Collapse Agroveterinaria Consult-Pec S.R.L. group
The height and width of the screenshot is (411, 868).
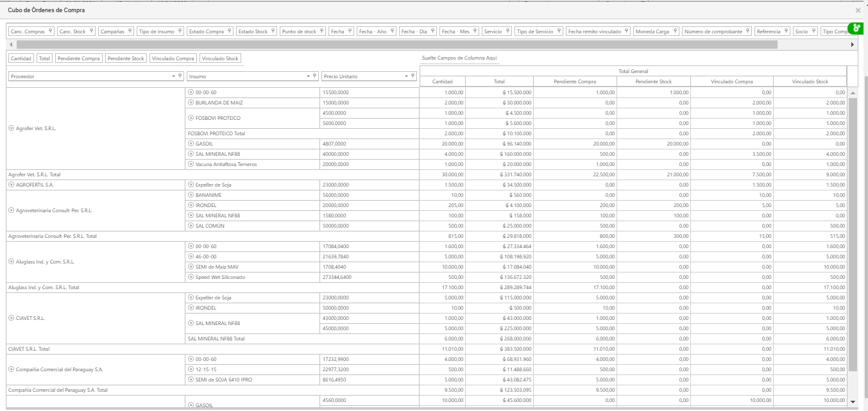[11, 210]
